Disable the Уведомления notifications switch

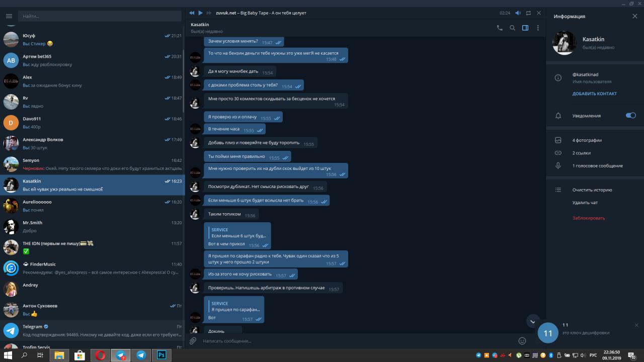click(x=631, y=115)
